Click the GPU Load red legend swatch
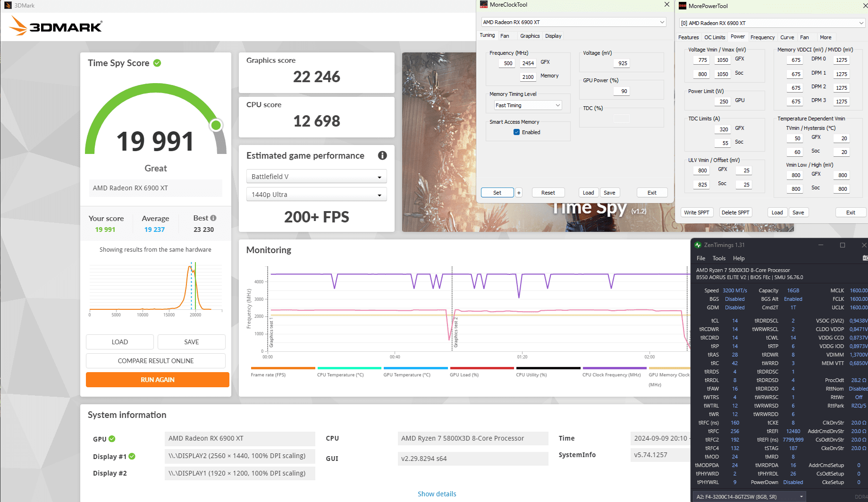Viewport: 868px width, 502px height. coord(482,368)
